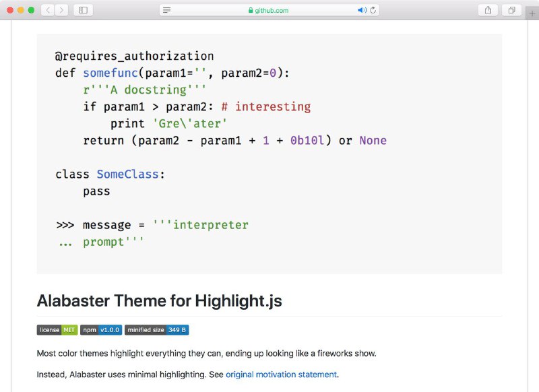539x392 pixels.
Task: Click the r'''A docstring''' line
Action: (145, 90)
